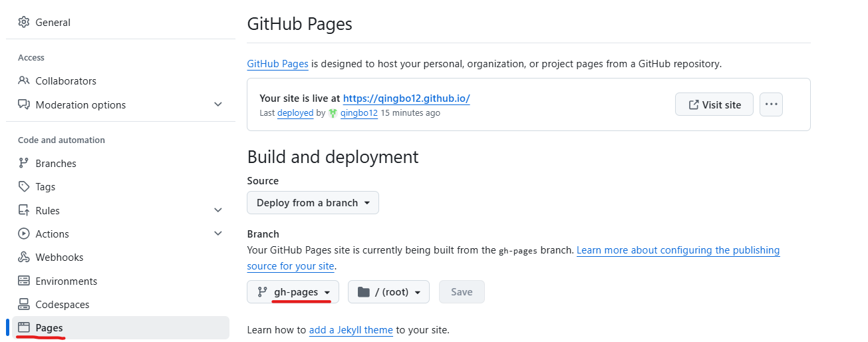
Task: Click the deployed link
Action: [295, 113]
